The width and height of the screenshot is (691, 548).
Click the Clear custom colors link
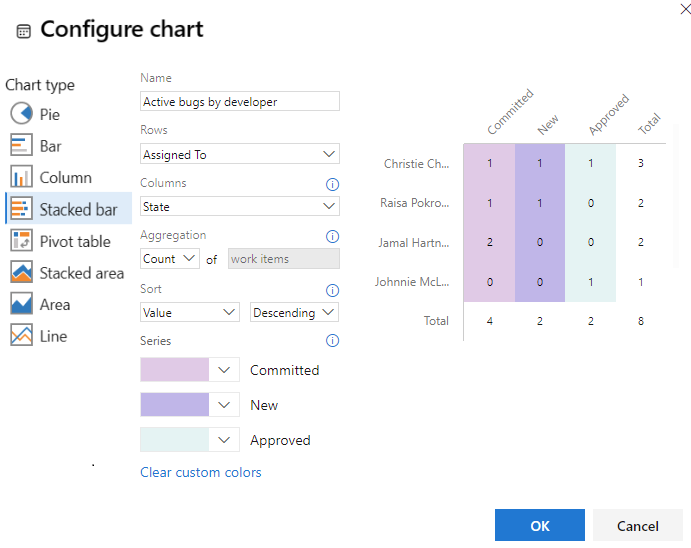pos(201,472)
